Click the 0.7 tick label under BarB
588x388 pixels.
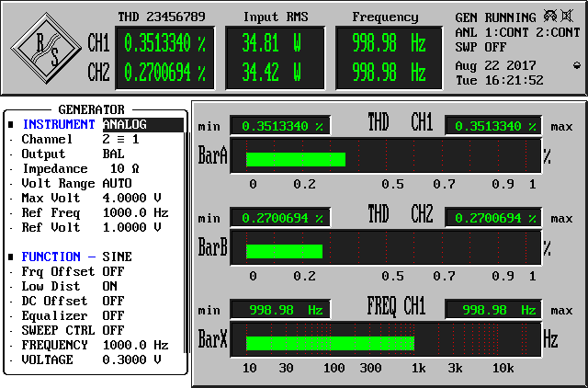(x=444, y=276)
